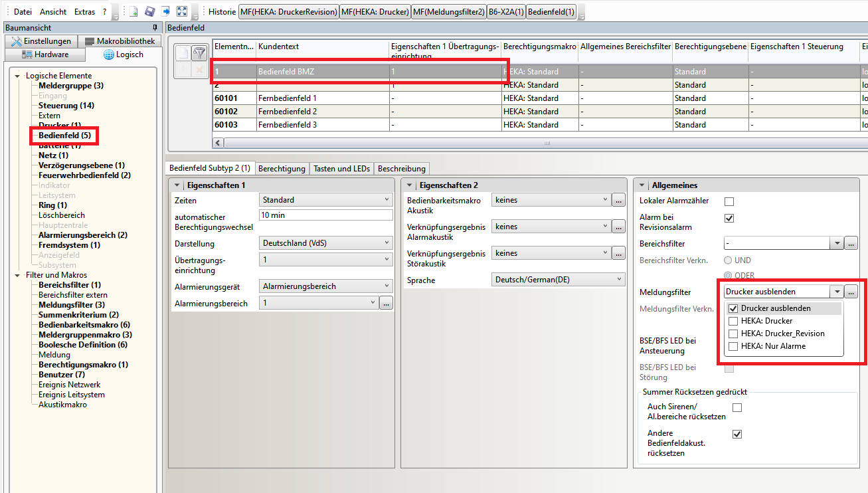Click the fullscreen arrows toolbar icon
868x493 pixels.
click(182, 11)
